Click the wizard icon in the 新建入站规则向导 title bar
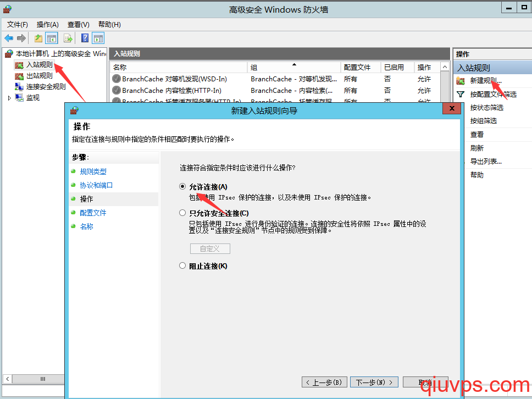 (x=74, y=110)
